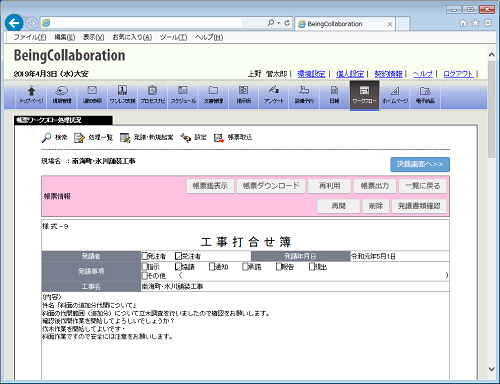Open the 契約情報 link
Image resolution: width=500 pixels, height=384 pixels.
click(388, 74)
